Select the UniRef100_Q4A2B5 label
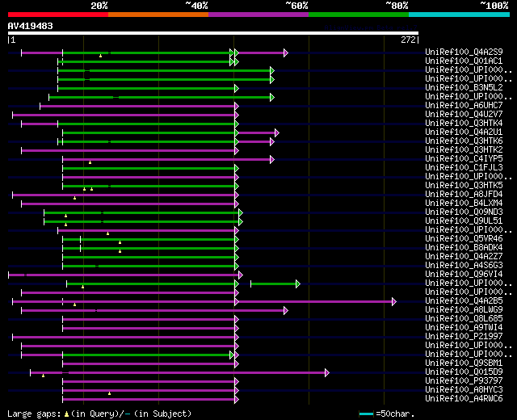Image resolution: width=517 pixels, height=420 pixels. pos(464,301)
